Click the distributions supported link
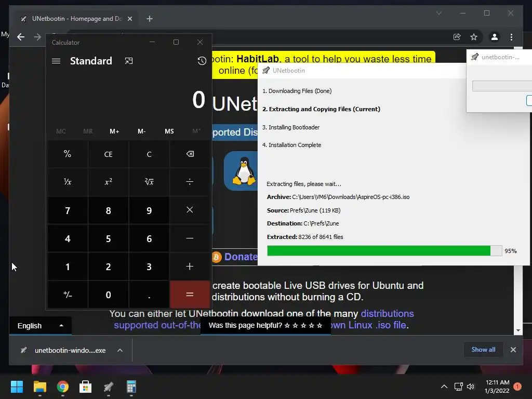 263,320
